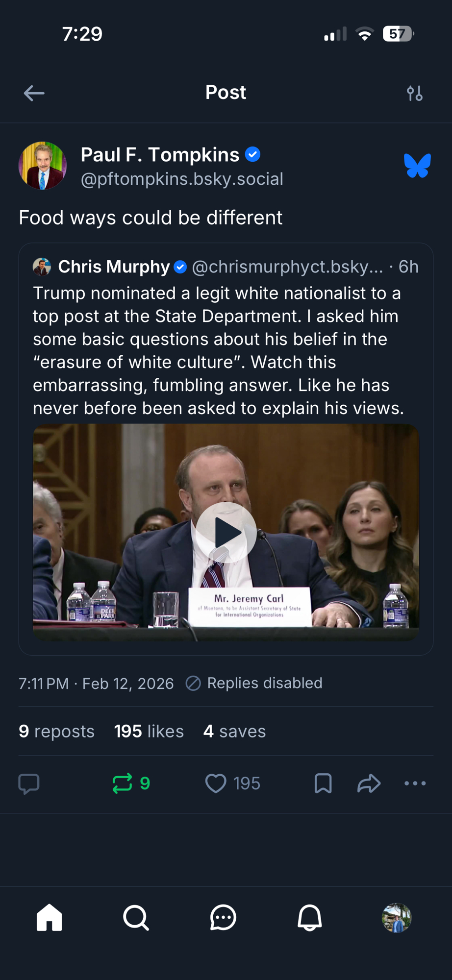Open Notifications bell tab

(x=310, y=918)
